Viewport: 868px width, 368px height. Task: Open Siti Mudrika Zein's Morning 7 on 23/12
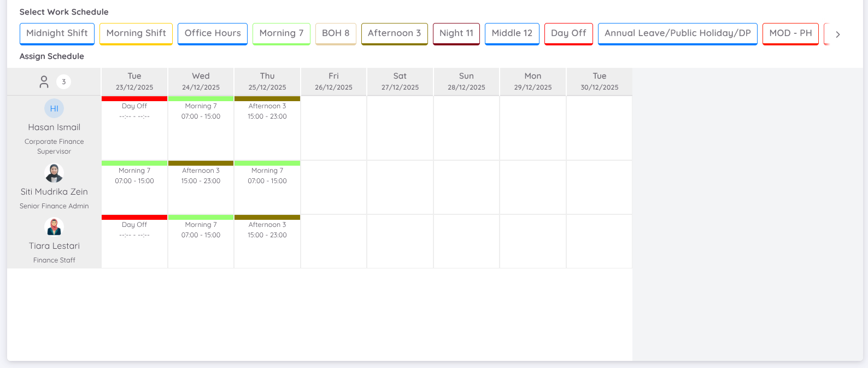pos(134,188)
